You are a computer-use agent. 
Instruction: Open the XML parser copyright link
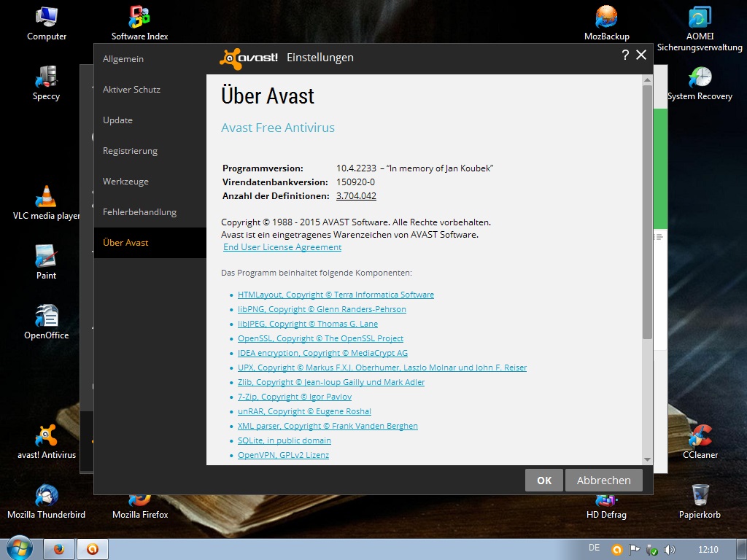click(x=328, y=426)
